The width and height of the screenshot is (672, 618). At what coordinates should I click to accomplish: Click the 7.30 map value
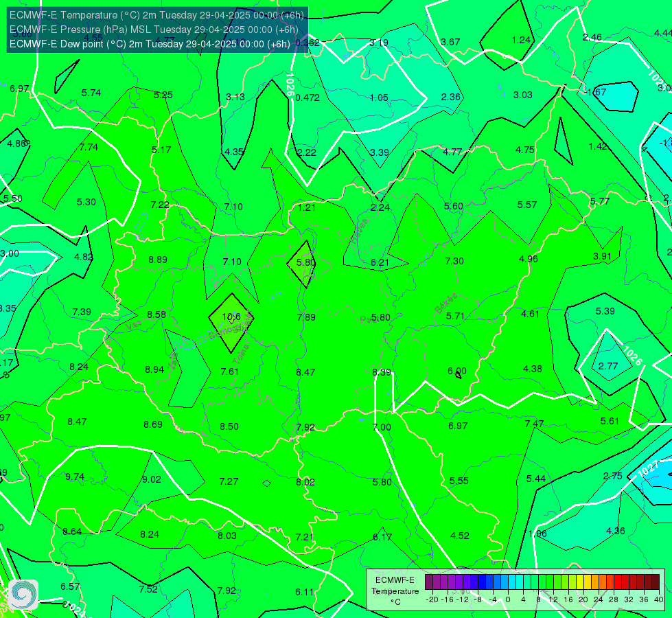click(x=454, y=261)
